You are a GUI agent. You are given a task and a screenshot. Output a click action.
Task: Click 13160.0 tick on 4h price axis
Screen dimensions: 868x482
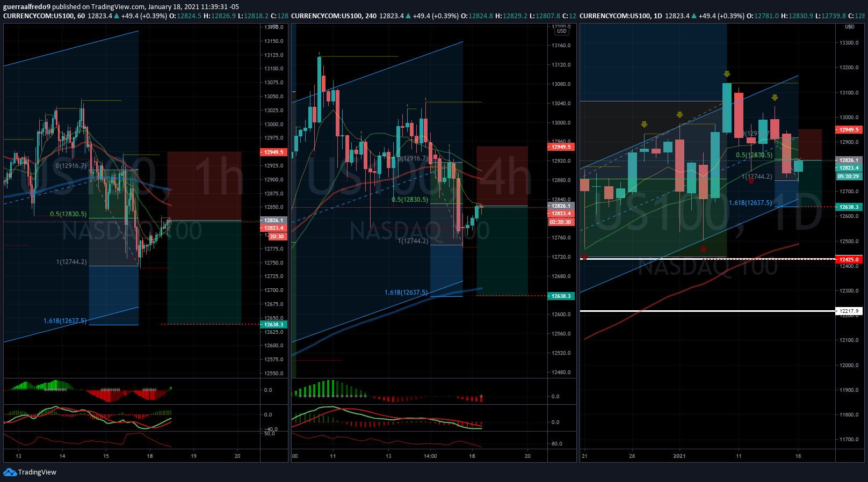click(x=561, y=46)
